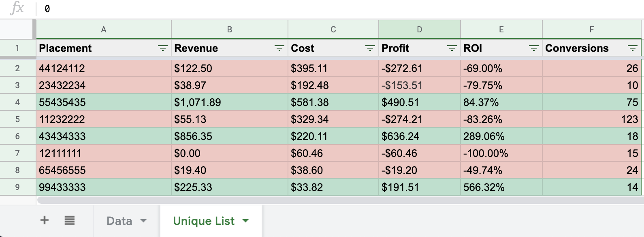Click profit cell $636.24
Viewport: 644px width, 237px height.
[x=420, y=136]
